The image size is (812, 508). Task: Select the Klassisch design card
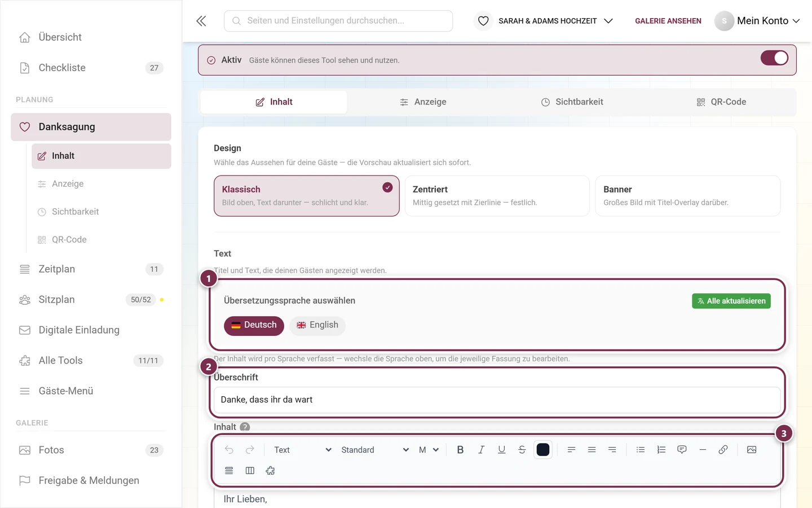click(307, 196)
